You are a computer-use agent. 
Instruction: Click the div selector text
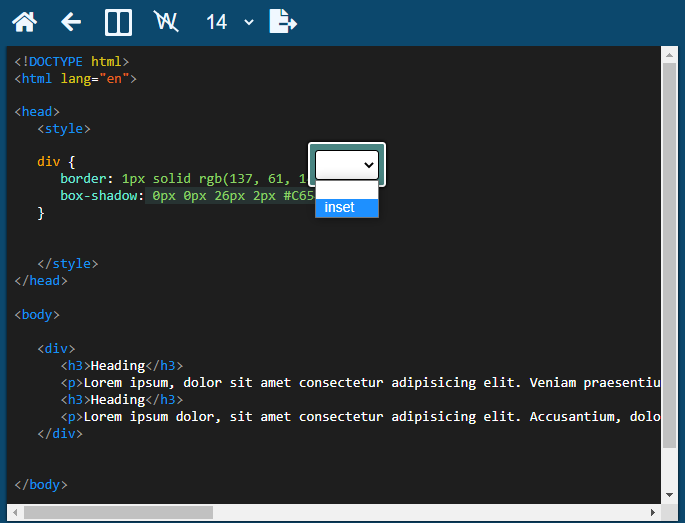48,162
